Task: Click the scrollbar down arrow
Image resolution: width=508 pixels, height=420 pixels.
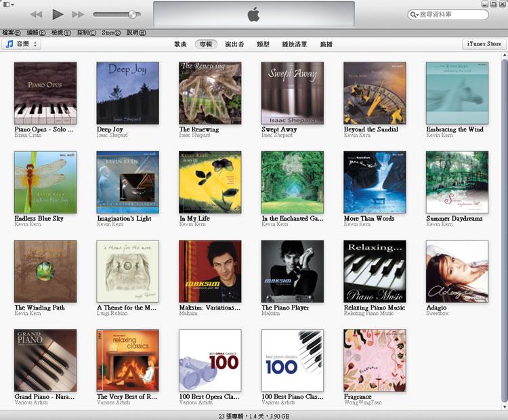Action: [x=504, y=406]
